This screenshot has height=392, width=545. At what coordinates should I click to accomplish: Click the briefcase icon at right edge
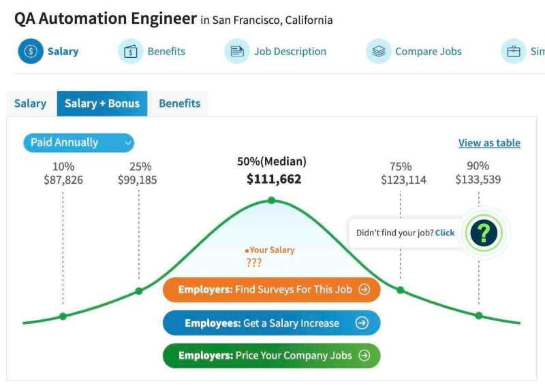[x=513, y=52]
